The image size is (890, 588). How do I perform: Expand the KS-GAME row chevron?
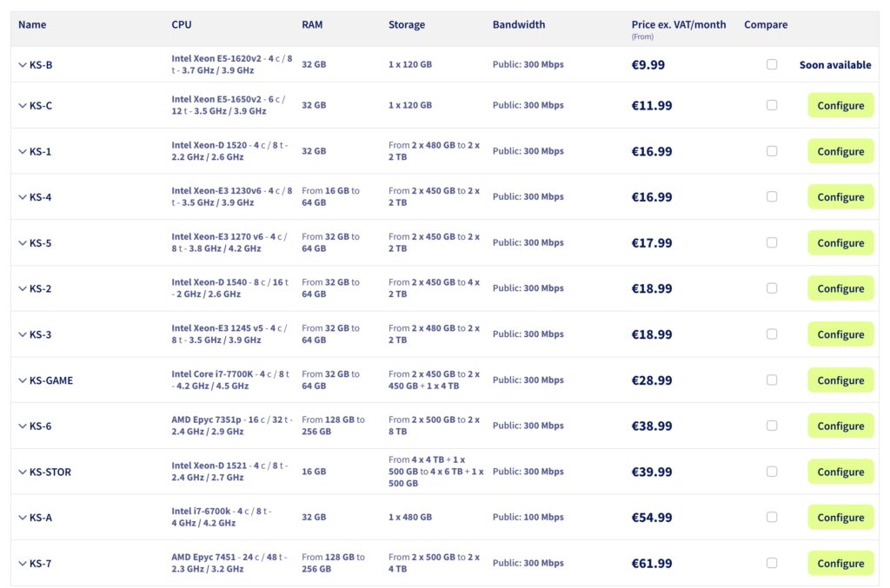click(23, 380)
